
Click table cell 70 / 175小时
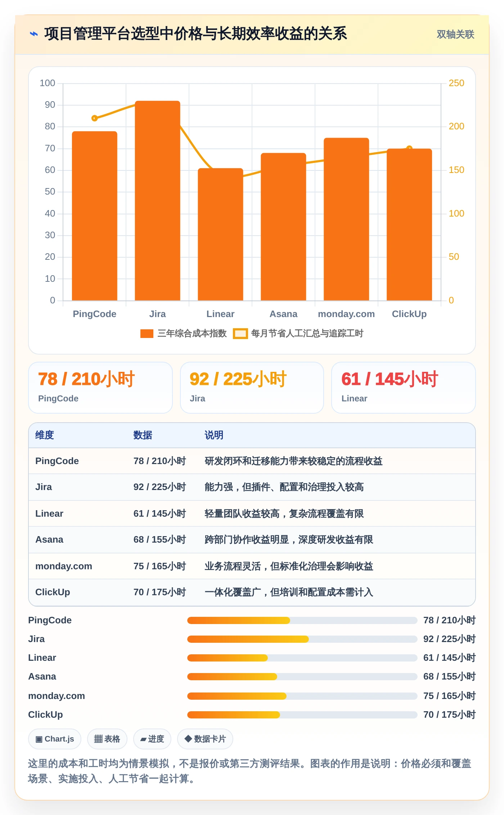[160, 592]
